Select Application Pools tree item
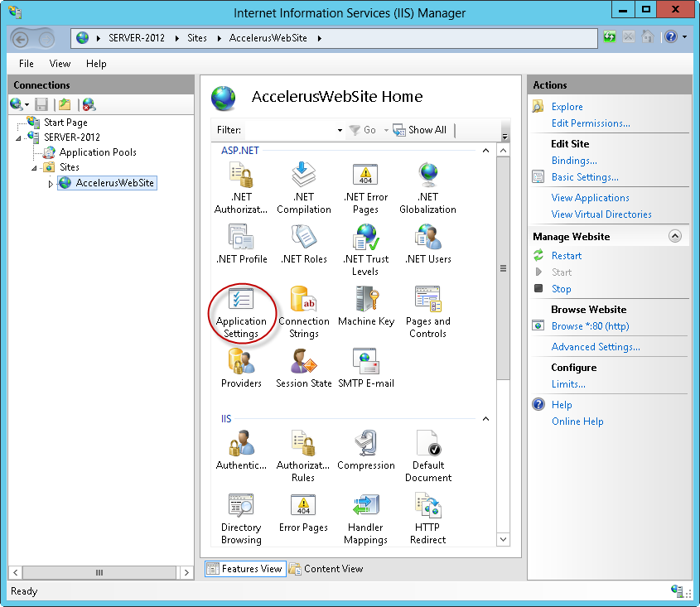This screenshot has width=700, height=607. [98, 152]
